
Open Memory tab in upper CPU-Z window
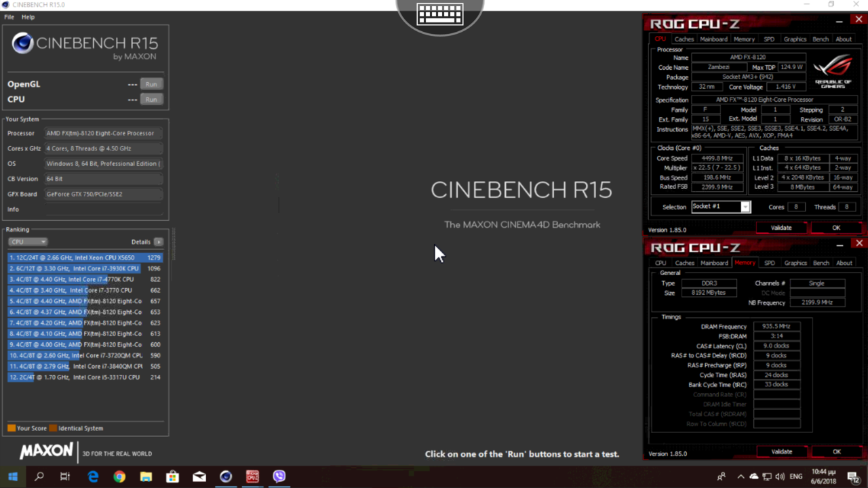pyautogui.click(x=744, y=39)
